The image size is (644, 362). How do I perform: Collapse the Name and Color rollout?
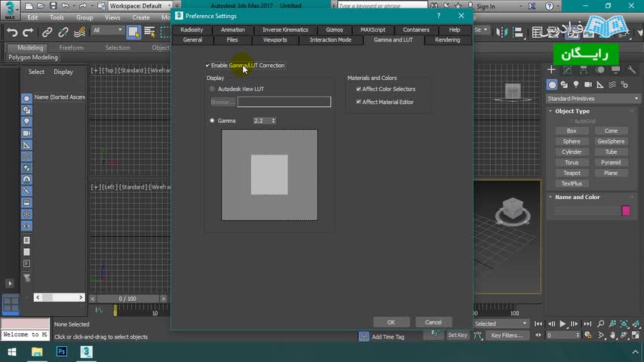pyautogui.click(x=550, y=197)
